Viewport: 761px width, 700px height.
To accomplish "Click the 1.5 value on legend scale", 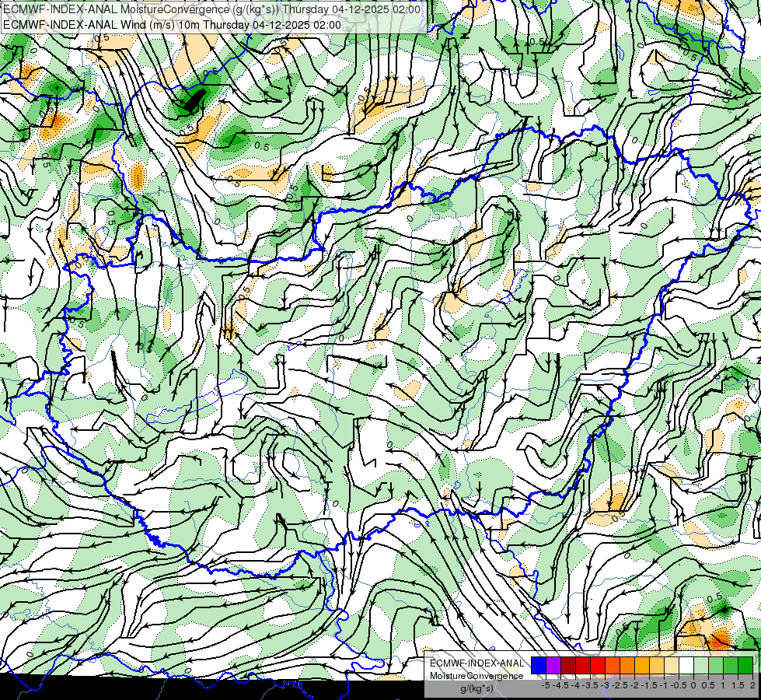I will point(738,685).
